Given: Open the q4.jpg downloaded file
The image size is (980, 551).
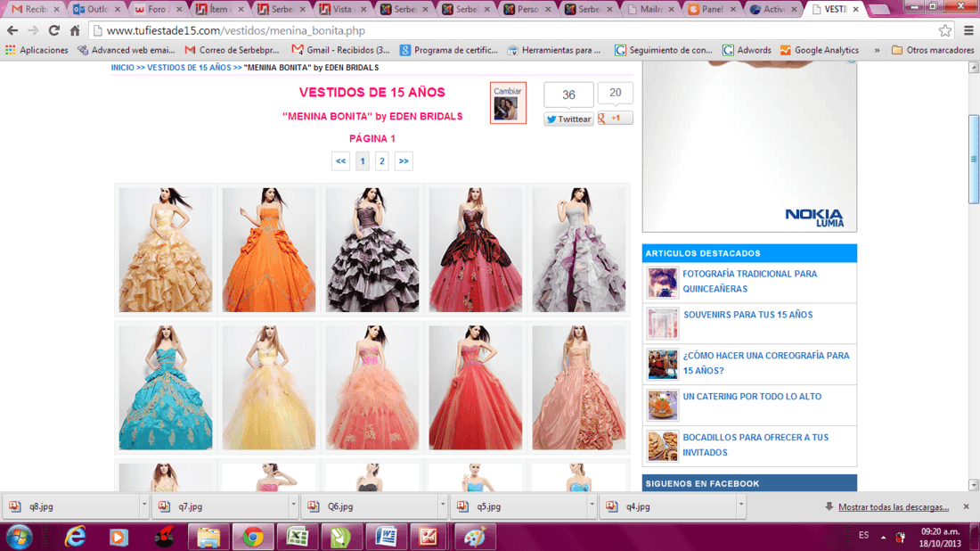Looking at the screenshot, I should coord(667,506).
